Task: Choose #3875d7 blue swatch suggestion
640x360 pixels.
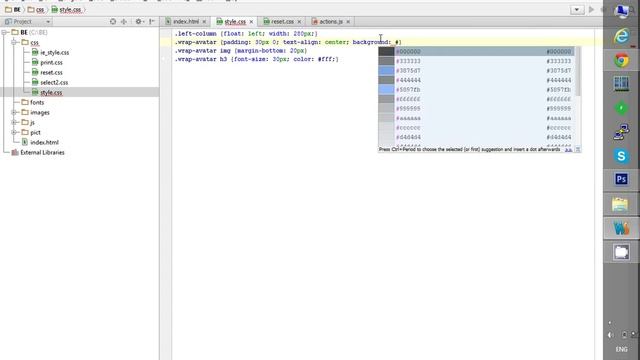Action: [386, 71]
